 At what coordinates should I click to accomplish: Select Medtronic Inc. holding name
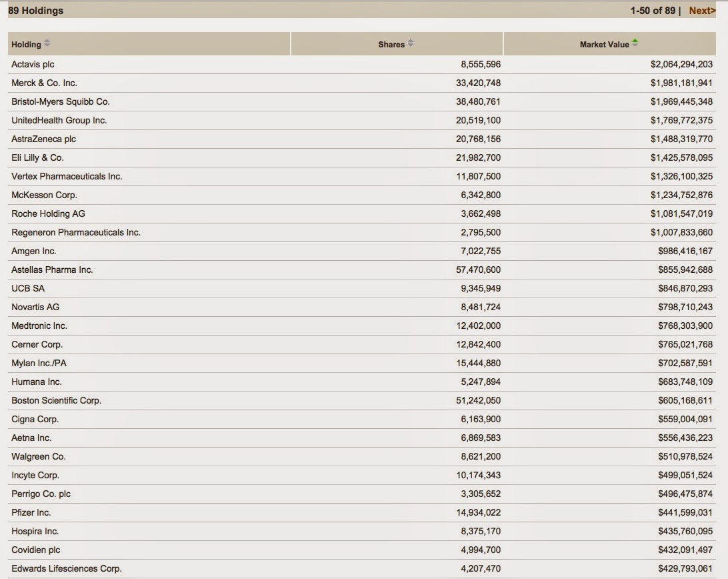pyautogui.click(x=39, y=326)
